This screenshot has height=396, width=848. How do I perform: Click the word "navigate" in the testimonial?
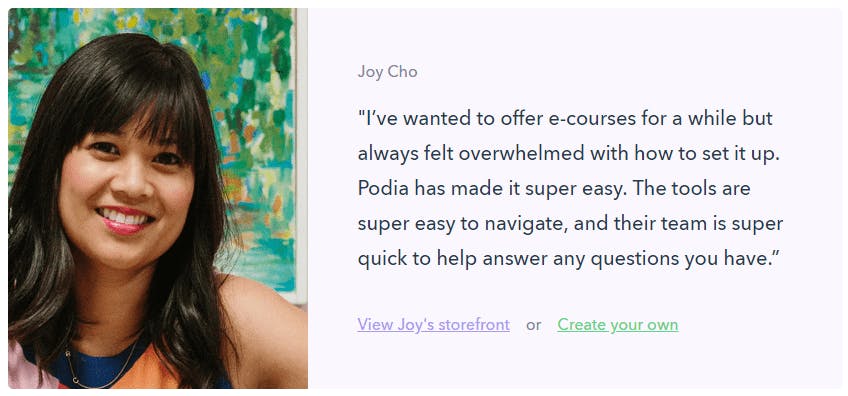click(520, 225)
